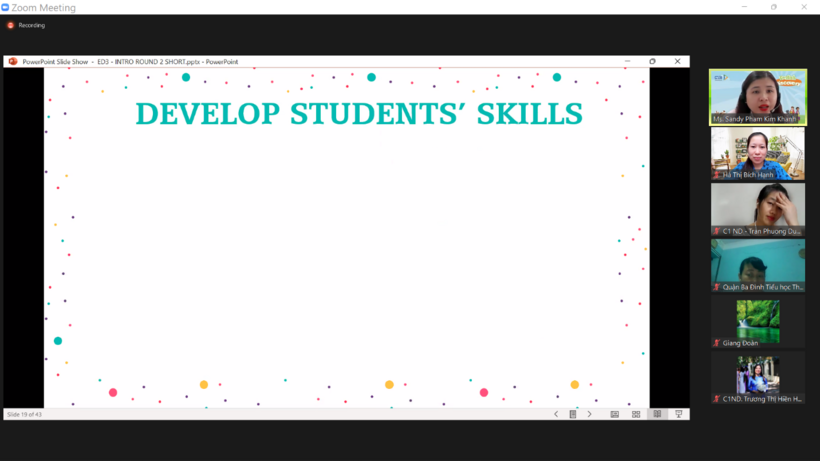Select Ms. Sandy Pham Kim Khanh's video
Viewport: 820px width, 461px height.
(x=757, y=96)
